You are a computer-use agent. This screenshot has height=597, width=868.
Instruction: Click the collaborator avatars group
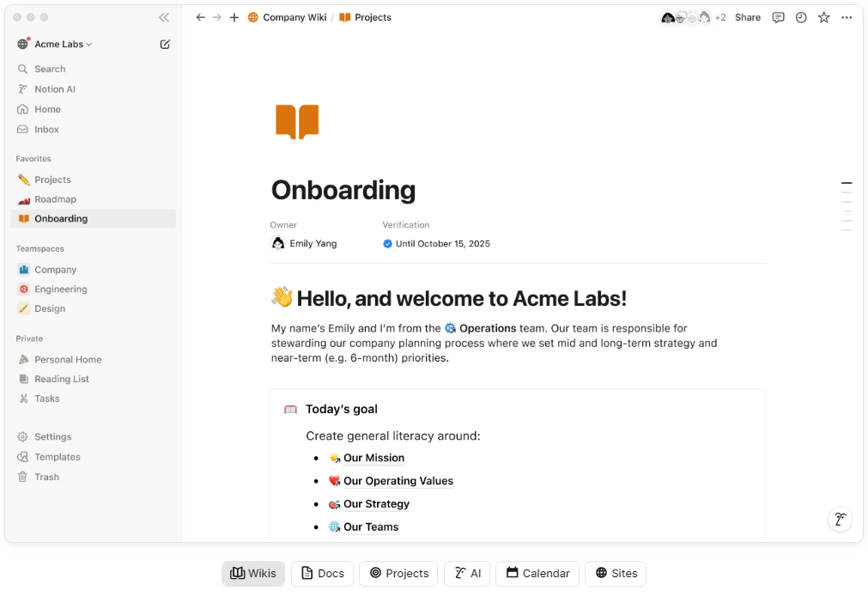point(686,18)
